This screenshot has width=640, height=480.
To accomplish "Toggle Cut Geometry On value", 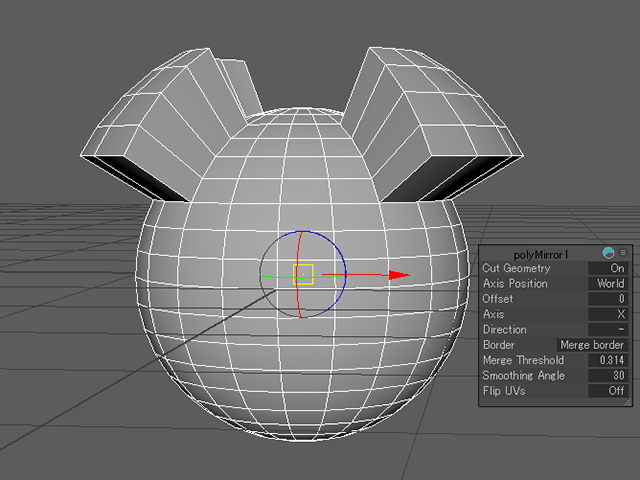I will point(608,268).
